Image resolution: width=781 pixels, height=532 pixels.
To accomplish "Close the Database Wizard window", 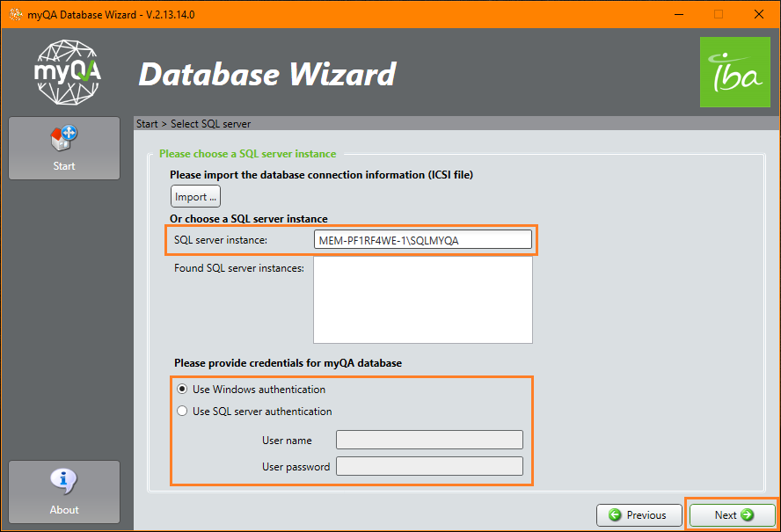I will (759, 14).
